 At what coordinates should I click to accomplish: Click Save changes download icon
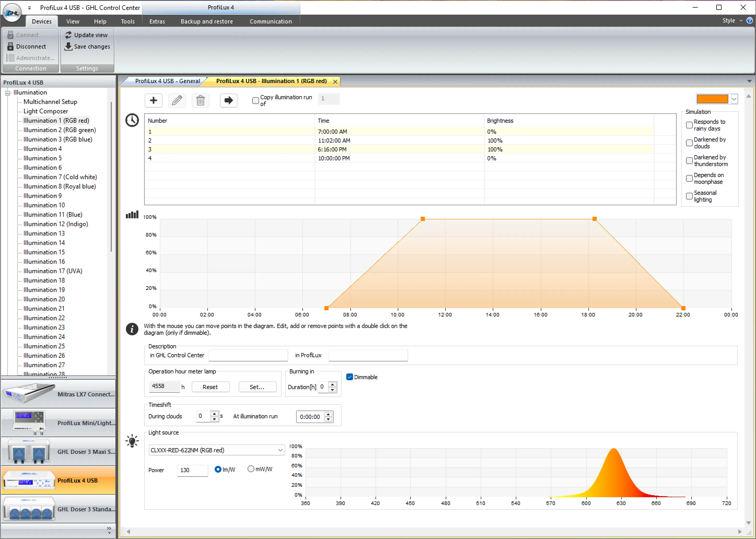[68, 46]
